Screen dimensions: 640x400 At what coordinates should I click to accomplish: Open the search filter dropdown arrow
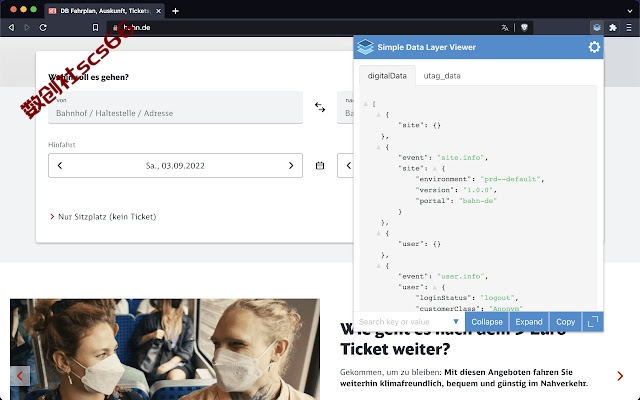tap(456, 322)
